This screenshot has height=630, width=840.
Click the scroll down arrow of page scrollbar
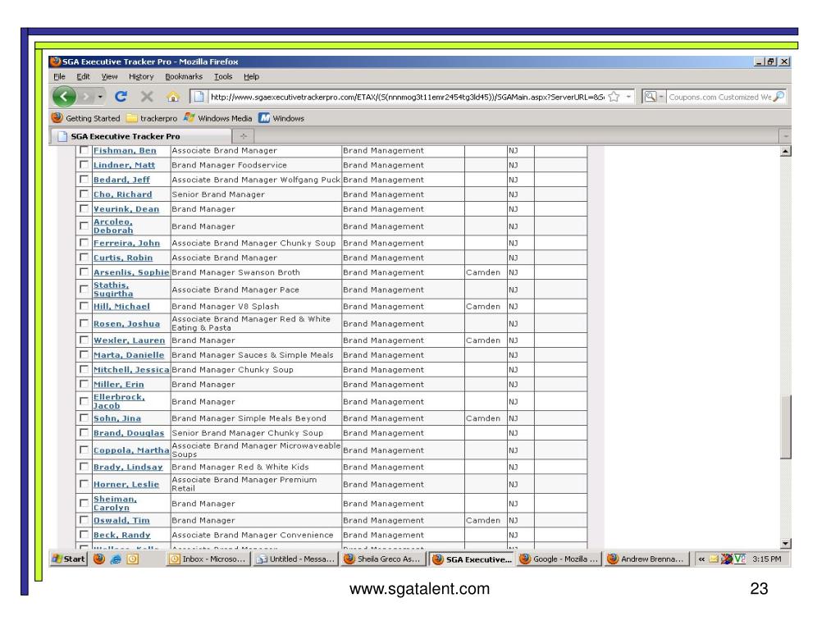tap(785, 543)
